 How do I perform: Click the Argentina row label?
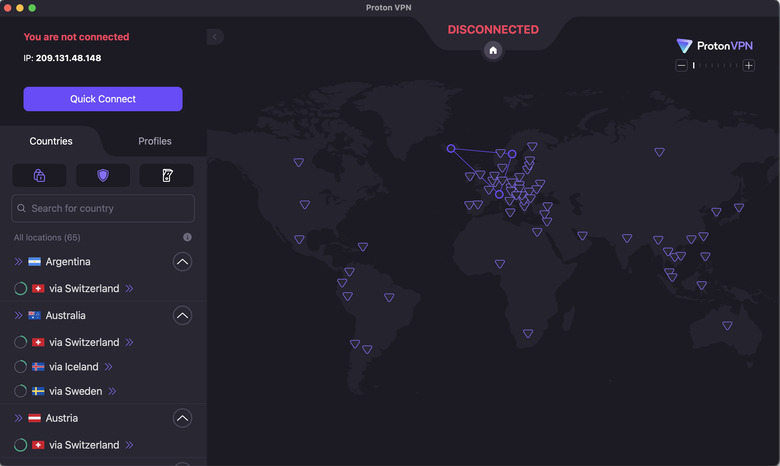click(68, 262)
